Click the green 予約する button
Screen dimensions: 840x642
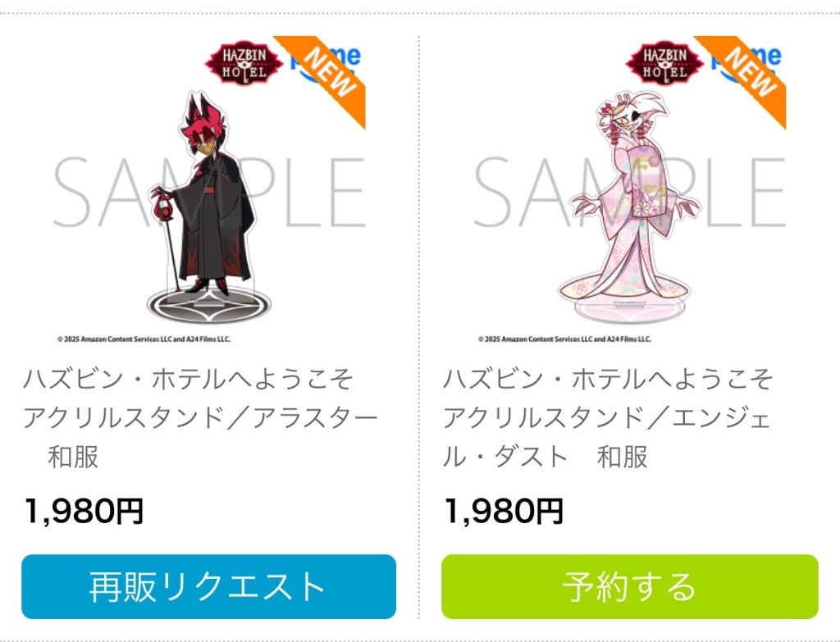click(x=629, y=586)
